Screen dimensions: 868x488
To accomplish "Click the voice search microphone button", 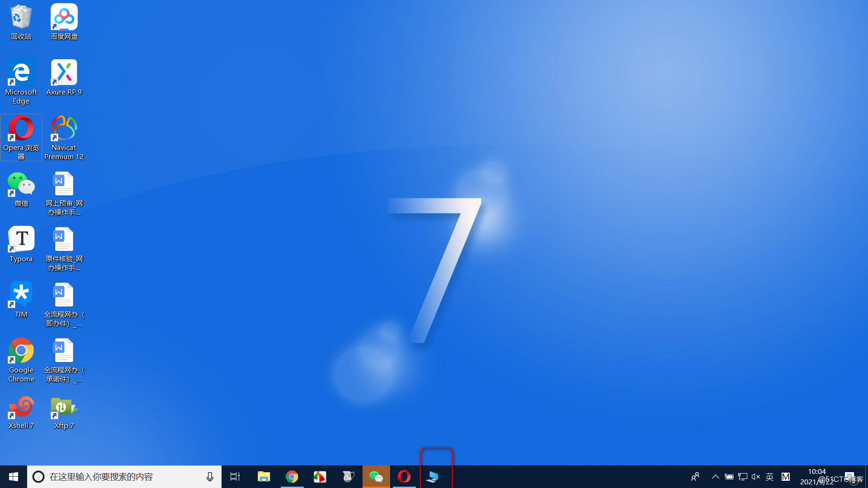I will pos(210,477).
